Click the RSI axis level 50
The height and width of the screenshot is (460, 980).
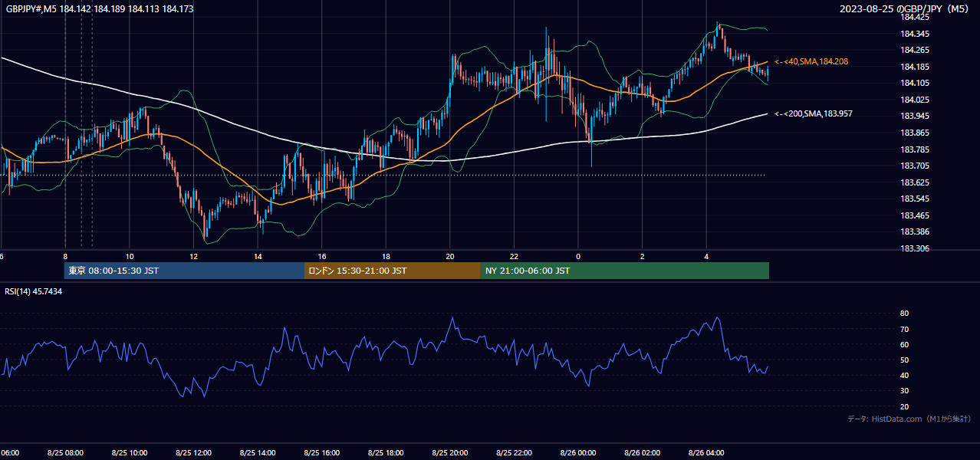pyautogui.click(x=904, y=360)
